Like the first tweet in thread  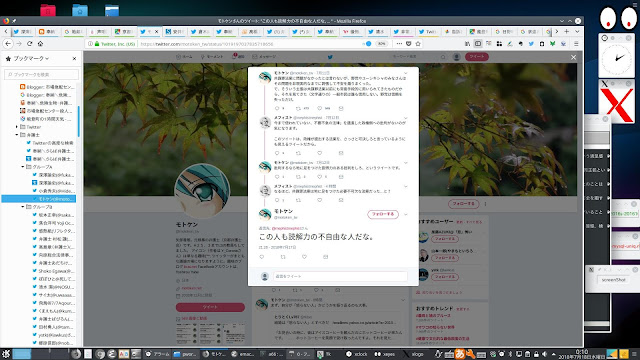320,108
